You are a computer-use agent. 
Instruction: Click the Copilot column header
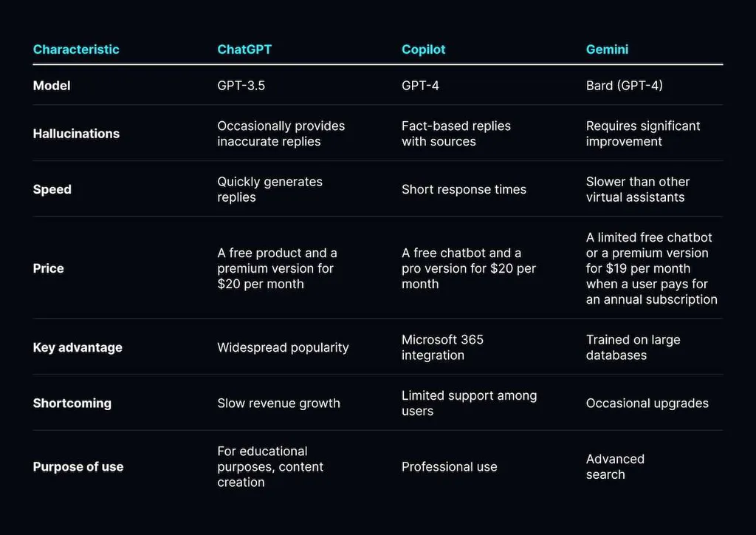click(x=423, y=50)
